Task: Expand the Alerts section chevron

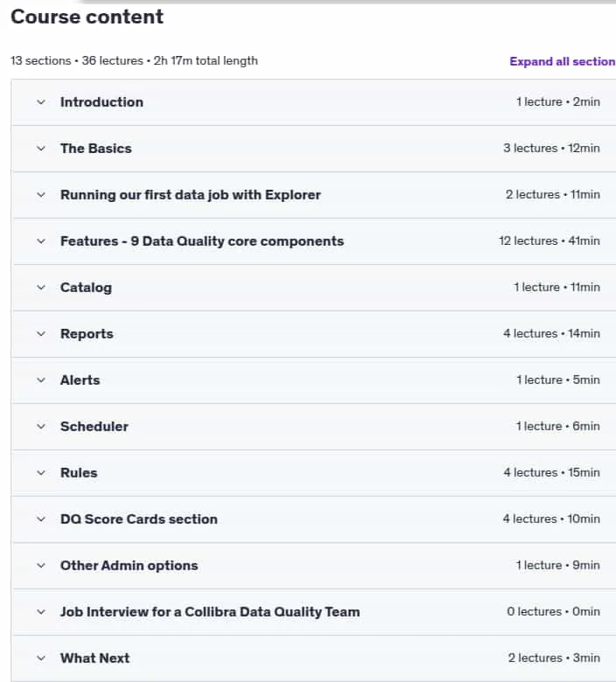Action: (41, 380)
